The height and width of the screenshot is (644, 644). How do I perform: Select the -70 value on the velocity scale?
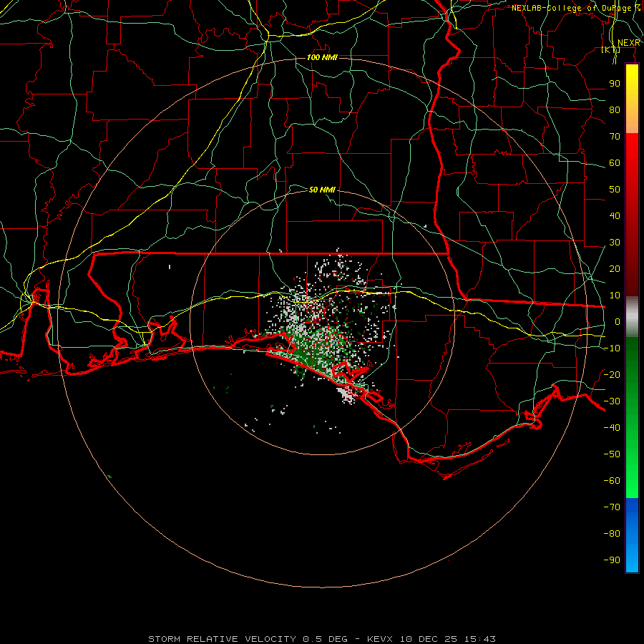tap(612, 507)
